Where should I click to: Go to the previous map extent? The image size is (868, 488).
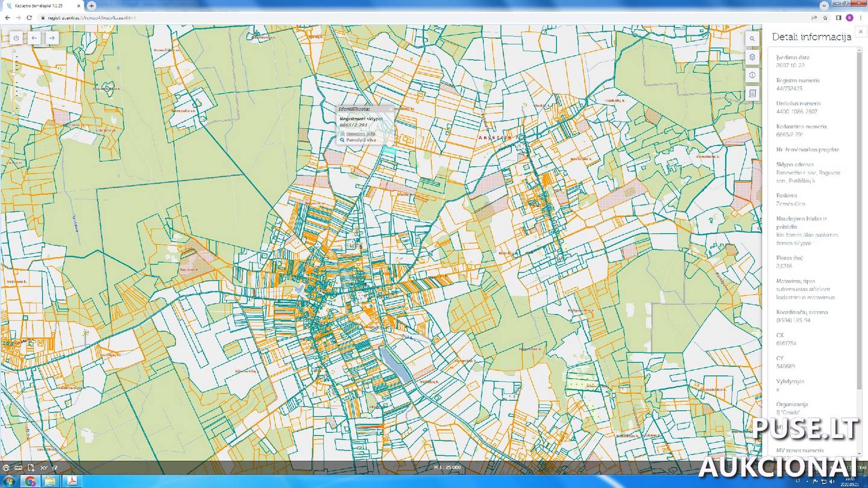point(34,38)
